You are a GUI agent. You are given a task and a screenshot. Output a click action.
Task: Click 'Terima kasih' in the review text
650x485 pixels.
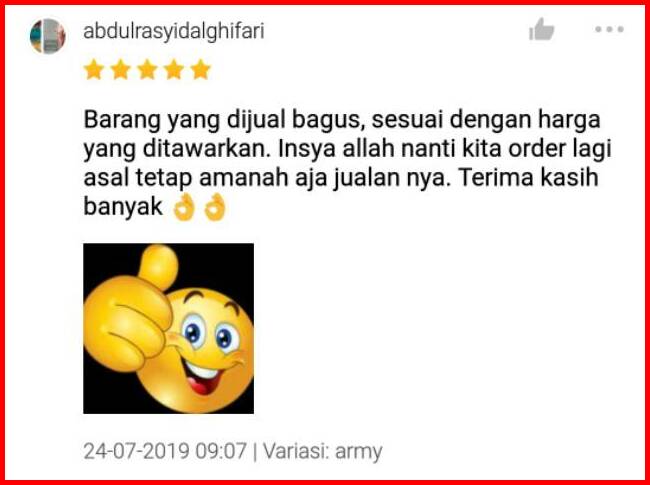[529, 177]
